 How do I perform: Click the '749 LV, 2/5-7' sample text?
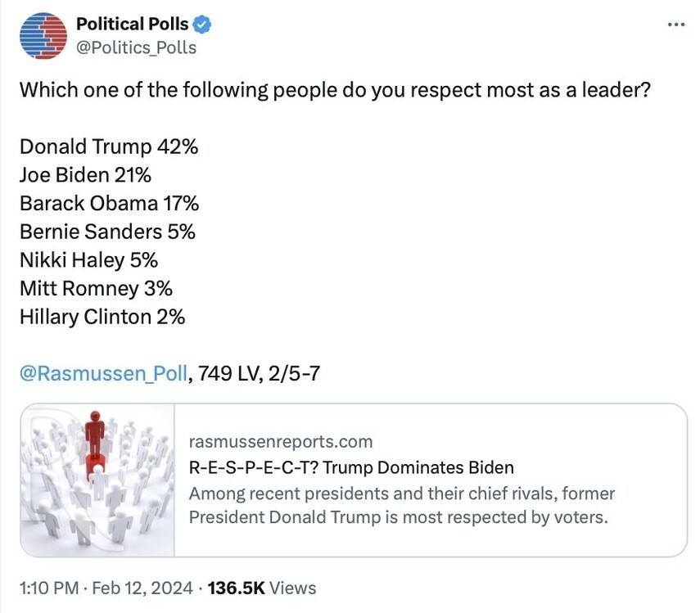(259, 373)
